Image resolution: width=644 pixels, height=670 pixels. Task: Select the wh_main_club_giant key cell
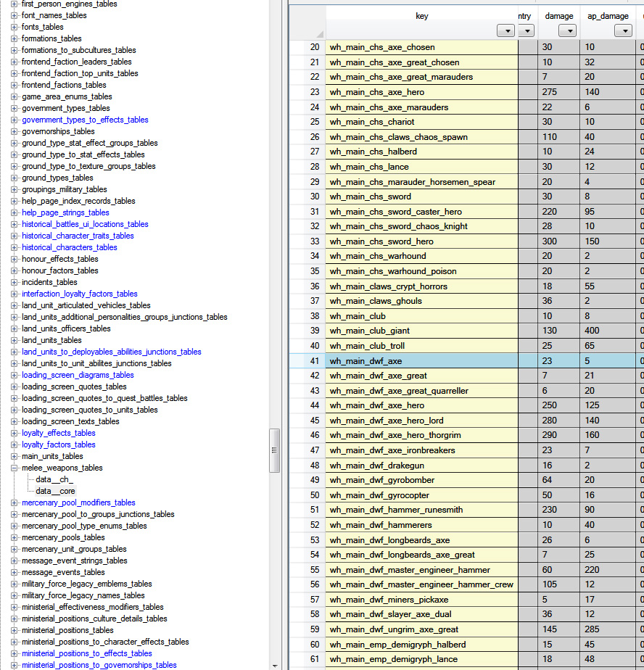422,331
